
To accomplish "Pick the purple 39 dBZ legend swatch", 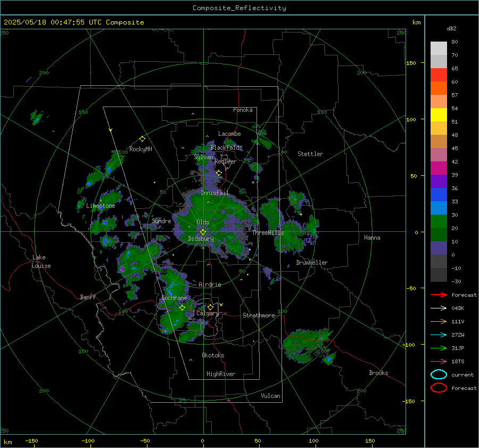I will [439, 181].
